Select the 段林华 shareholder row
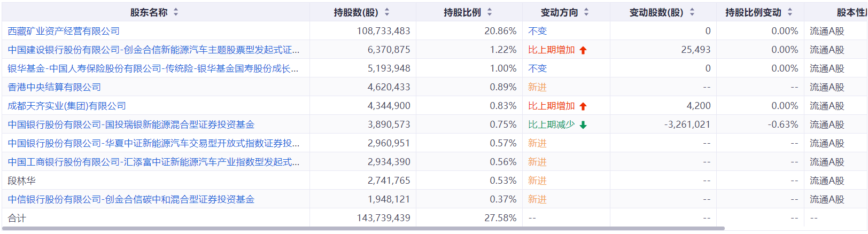The width and height of the screenshot is (868, 234). pyautogui.click(x=22, y=181)
